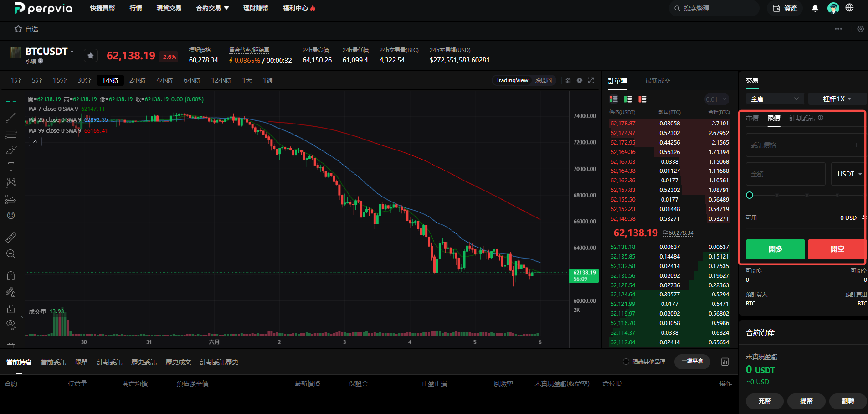This screenshot has height=414, width=868.
Task: Toggle BTCUSDT favorite star button
Action: pyautogui.click(x=91, y=56)
